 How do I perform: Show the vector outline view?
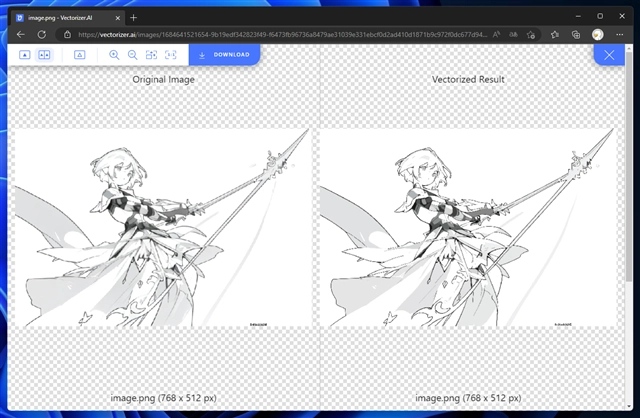pos(80,55)
